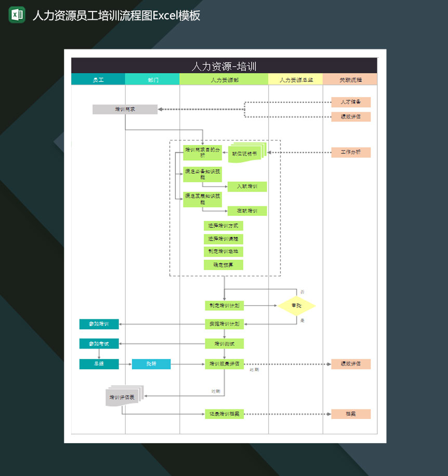
Task: Click the 档案 shape at bottom right
Action: pyautogui.click(x=351, y=414)
